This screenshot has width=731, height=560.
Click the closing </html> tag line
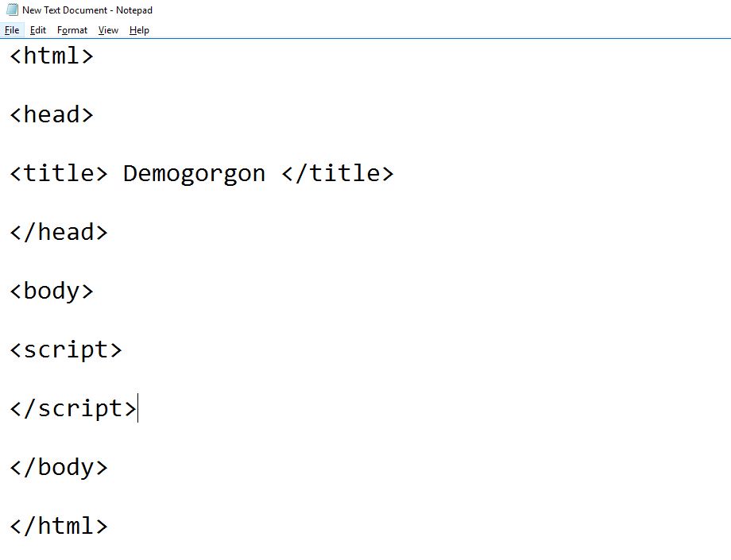[x=59, y=526]
